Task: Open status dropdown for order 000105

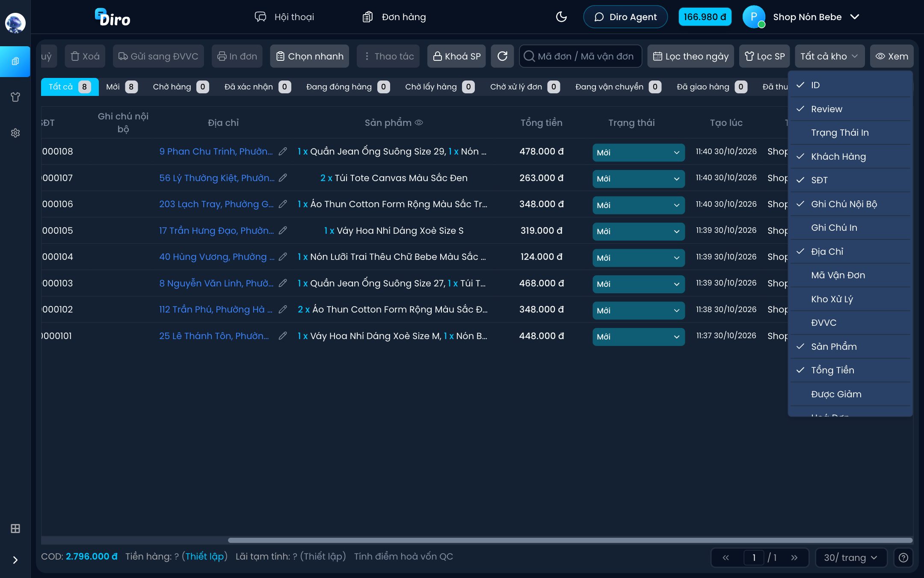Action: pos(638,231)
